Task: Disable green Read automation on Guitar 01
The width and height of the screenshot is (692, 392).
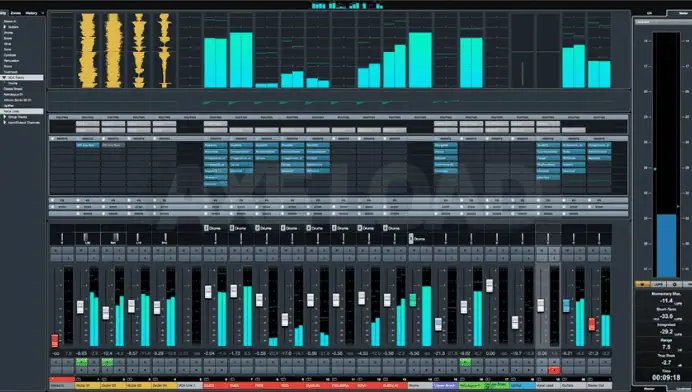Action: point(82,362)
